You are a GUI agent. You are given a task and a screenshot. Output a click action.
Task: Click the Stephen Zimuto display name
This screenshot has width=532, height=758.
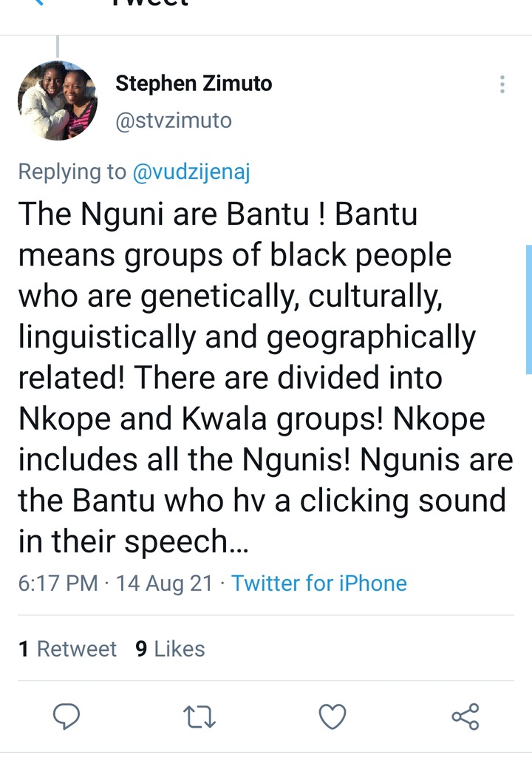(x=194, y=84)
